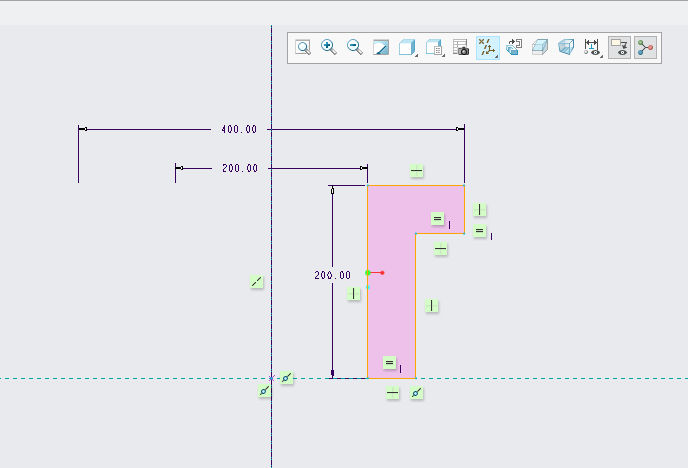The height and width of the screenshot is (468, 688).
Task: Click the origin point at the centerline intersection
Action: tap(272, 378)
